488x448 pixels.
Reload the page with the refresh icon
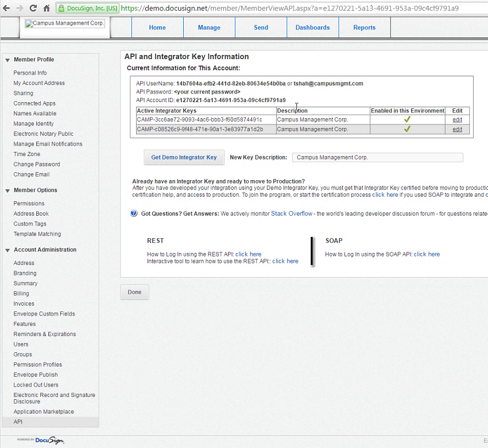click(33, 8)
